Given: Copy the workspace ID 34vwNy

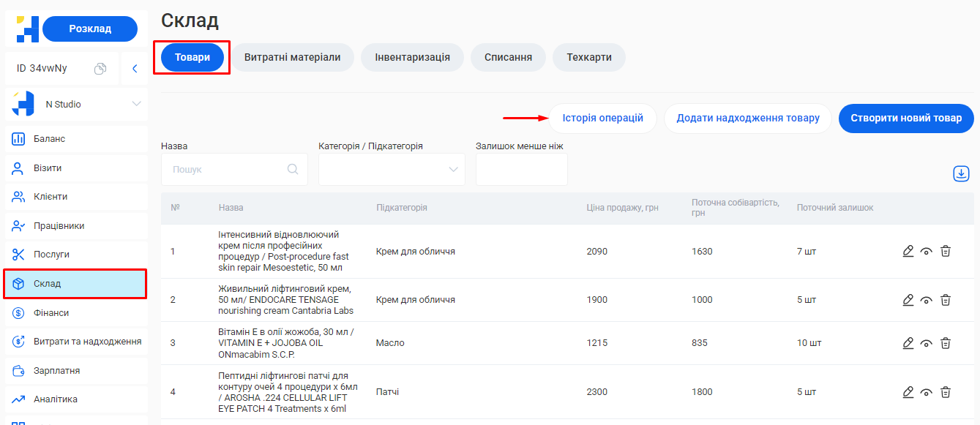Looking at the screenshot, I should 100,67.
